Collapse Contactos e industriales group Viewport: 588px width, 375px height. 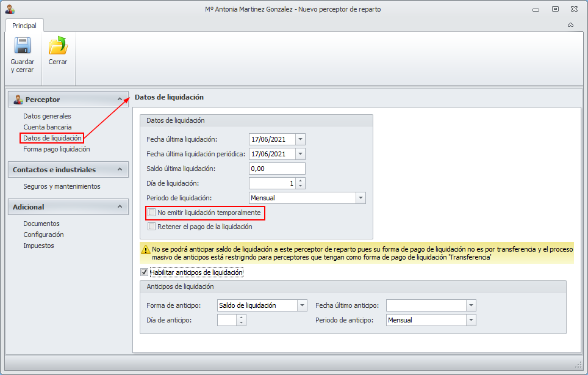pyautogui.click(x=120, y=169)
